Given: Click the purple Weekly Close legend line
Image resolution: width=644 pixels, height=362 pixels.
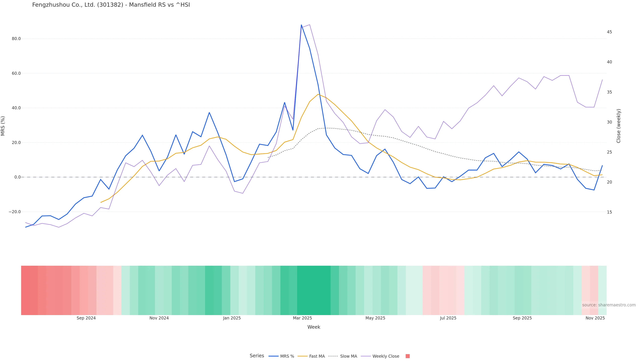Looking at the screenshot, I should [x=366, y=356].
